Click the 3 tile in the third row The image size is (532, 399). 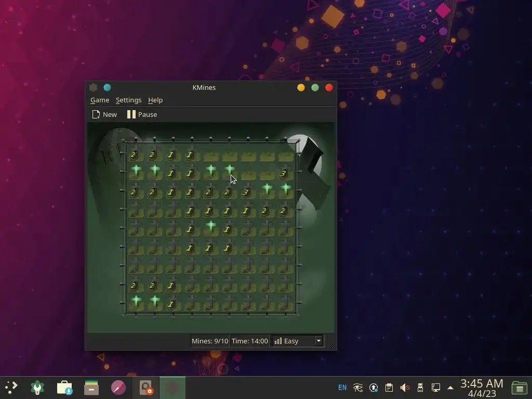coord(248,191)
